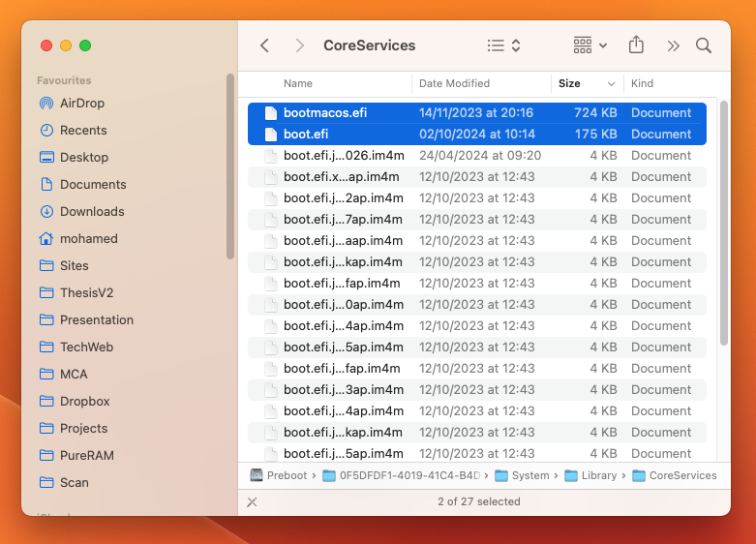Screen dimensions: 756x544
Task: Open AirDrop in the sidebar
Action: pos(81,103)
